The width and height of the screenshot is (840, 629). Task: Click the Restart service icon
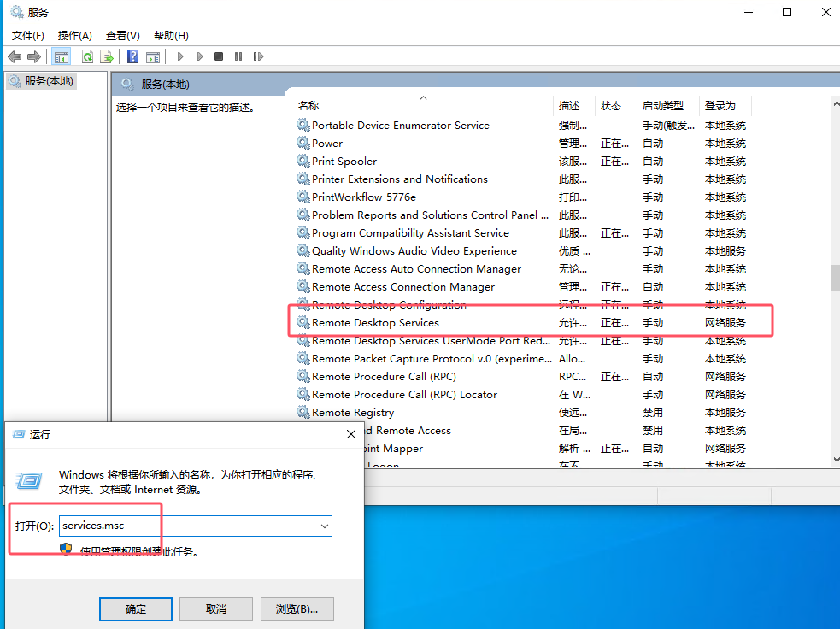pyautogui.click(x=258, y=56)
